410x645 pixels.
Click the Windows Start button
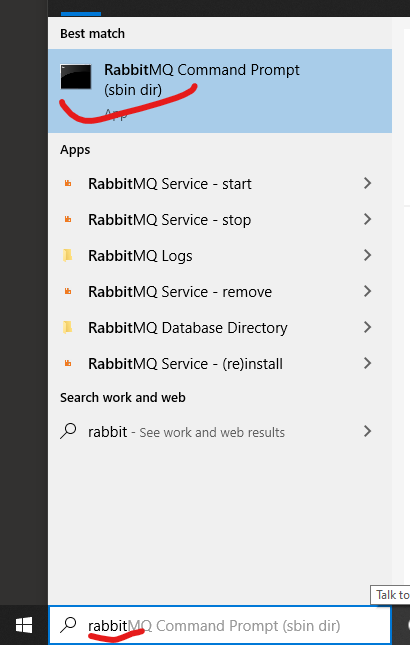[x=24, y=626]
